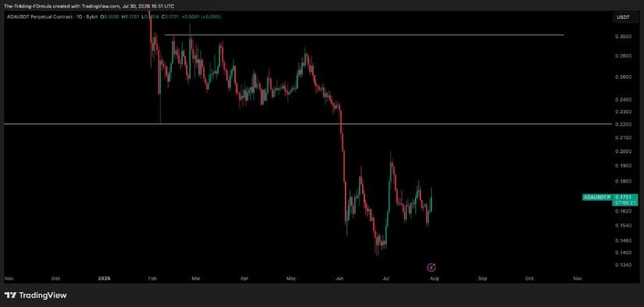644x307 pixels.
Task: Click the Dec label on time axis
Action: pos(56,278)
